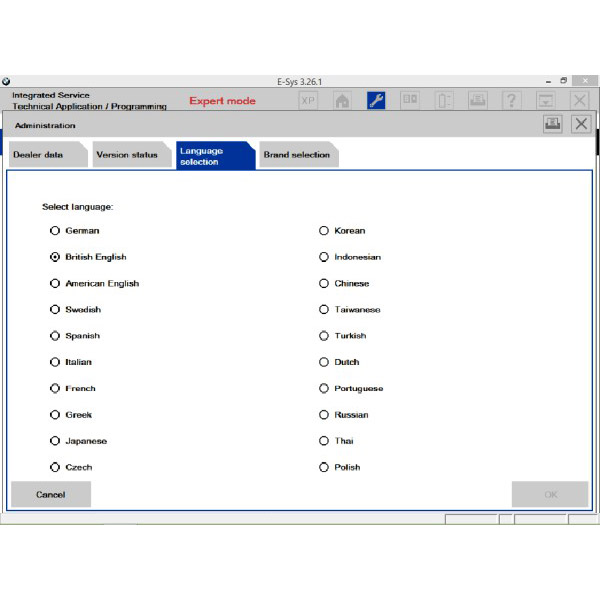Click the XP toolbar icon

tap(308, 100)
